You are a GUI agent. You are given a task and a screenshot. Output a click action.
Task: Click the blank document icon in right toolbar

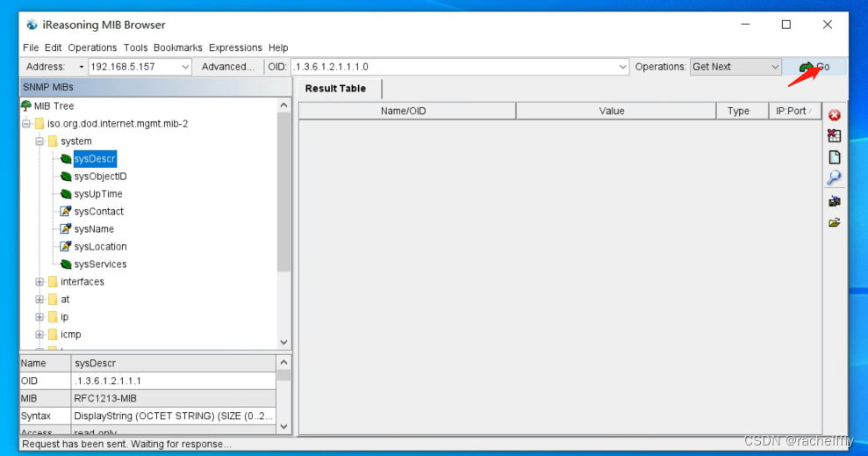(x=835, y=156)
